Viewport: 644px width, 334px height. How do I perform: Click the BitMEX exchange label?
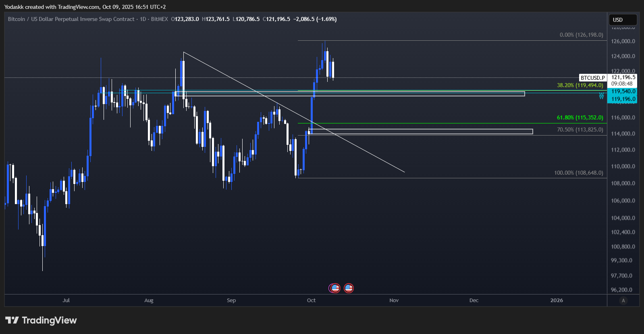pyautogui.click(x=160, y=19)
